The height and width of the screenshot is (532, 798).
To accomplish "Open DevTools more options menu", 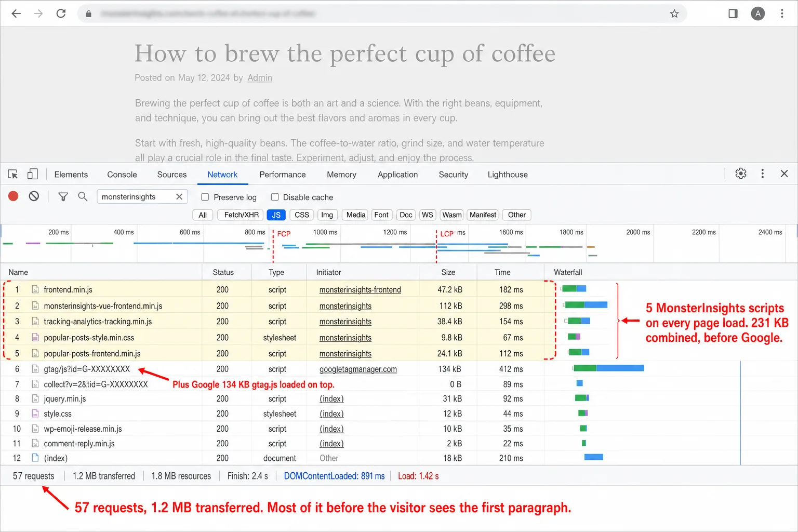I will (763, 174).
